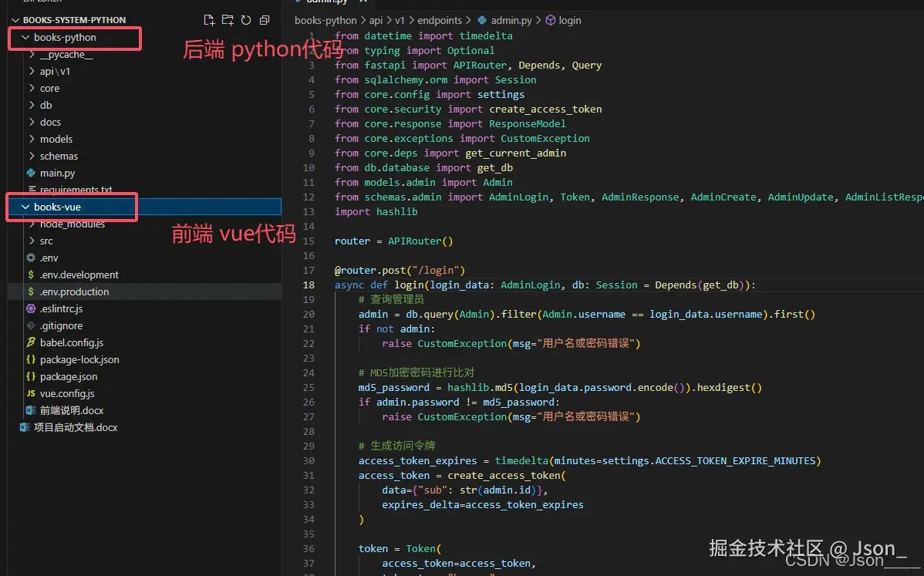The height and width of the screenshot is (576, 924).
Task: Expand the src folder under books-vue
Action: point(32,241)
